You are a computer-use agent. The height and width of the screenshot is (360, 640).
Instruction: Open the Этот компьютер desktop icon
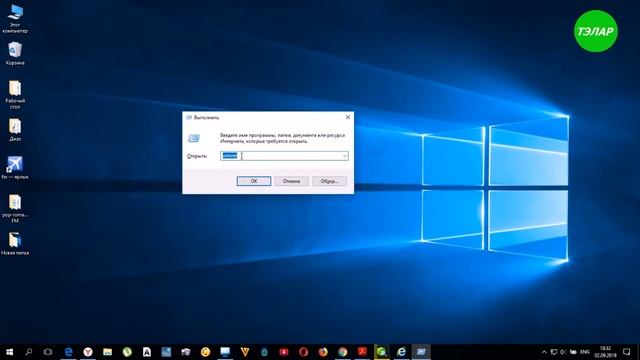tap(15, 18)
